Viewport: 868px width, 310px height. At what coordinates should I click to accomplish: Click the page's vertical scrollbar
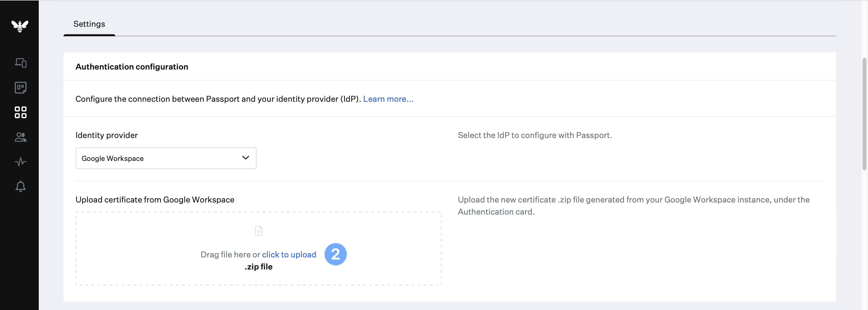pos(864,115)
